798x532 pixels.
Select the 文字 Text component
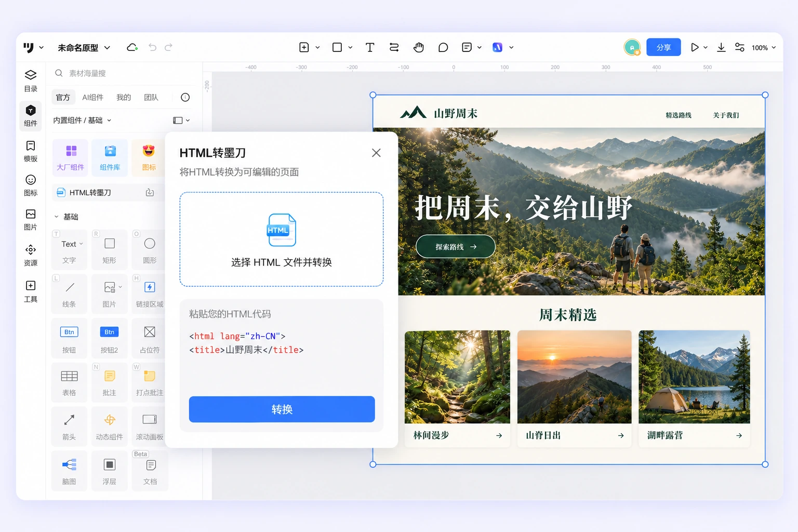tap(69, 250)
